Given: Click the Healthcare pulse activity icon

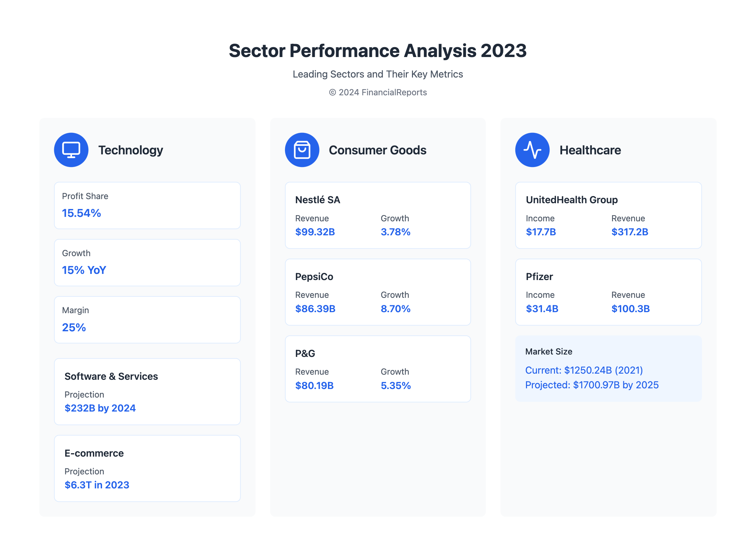Looking at the screenshot, I should [532, 150].
